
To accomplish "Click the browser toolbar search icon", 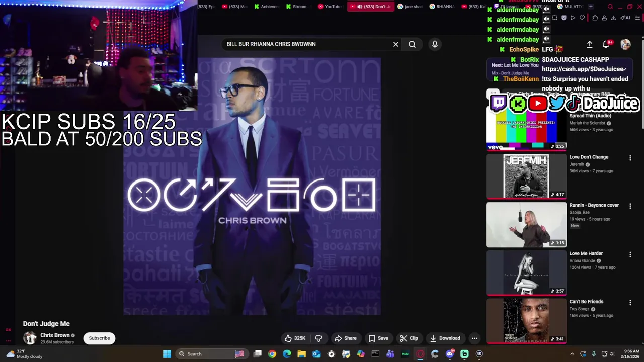I will (610, 7).
